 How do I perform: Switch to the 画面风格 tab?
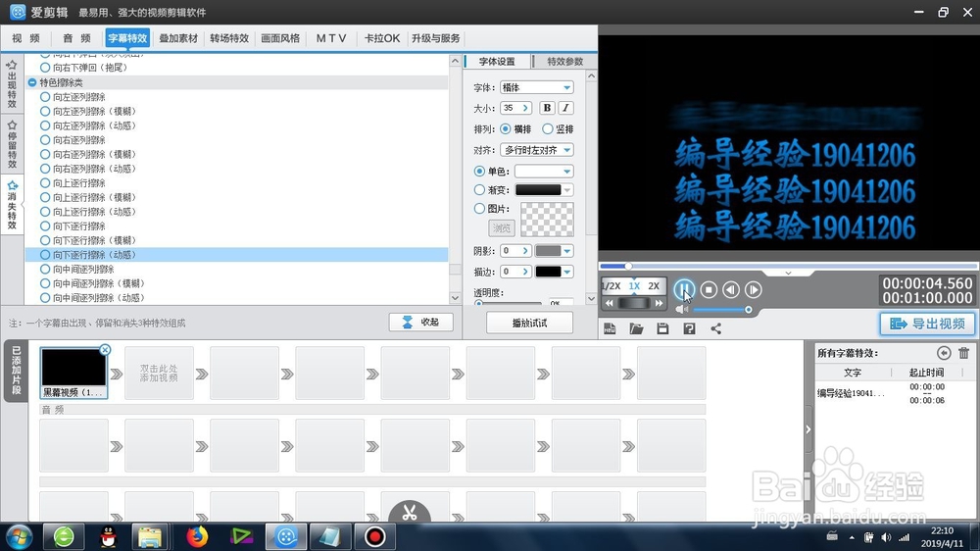click(x=280, y=38)
